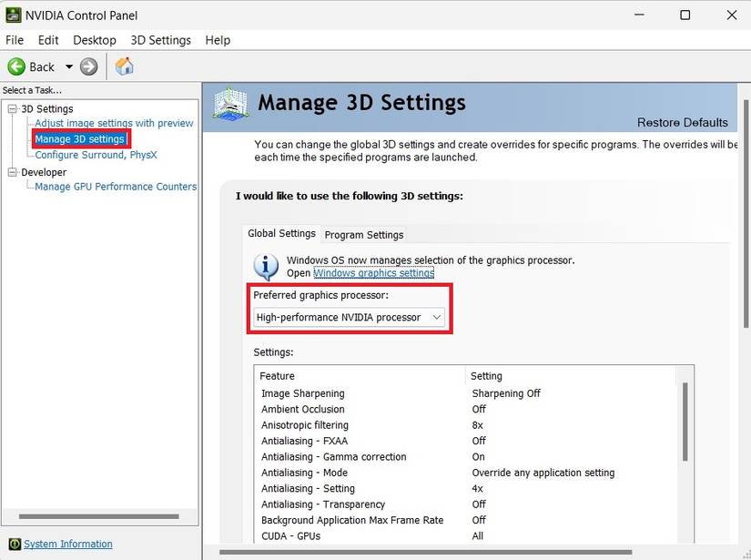
Task: Switch to the Program Settings tab
Action: coord(363,235)
